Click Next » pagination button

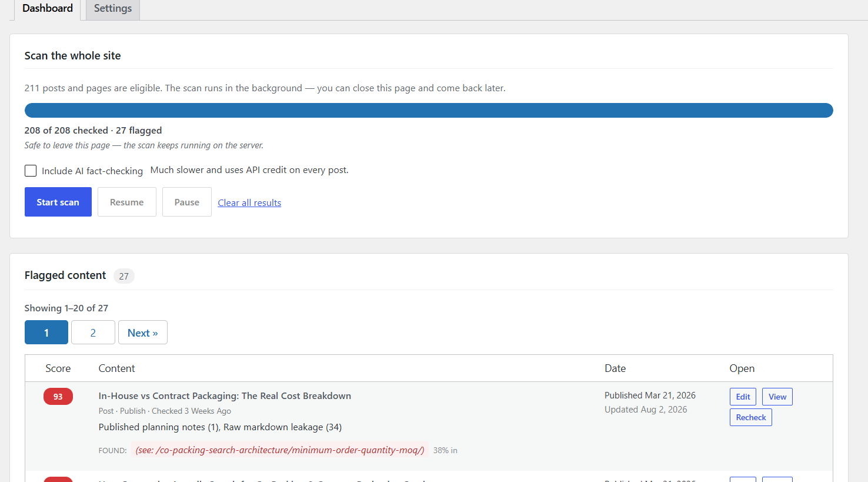[x=143, y=333]
